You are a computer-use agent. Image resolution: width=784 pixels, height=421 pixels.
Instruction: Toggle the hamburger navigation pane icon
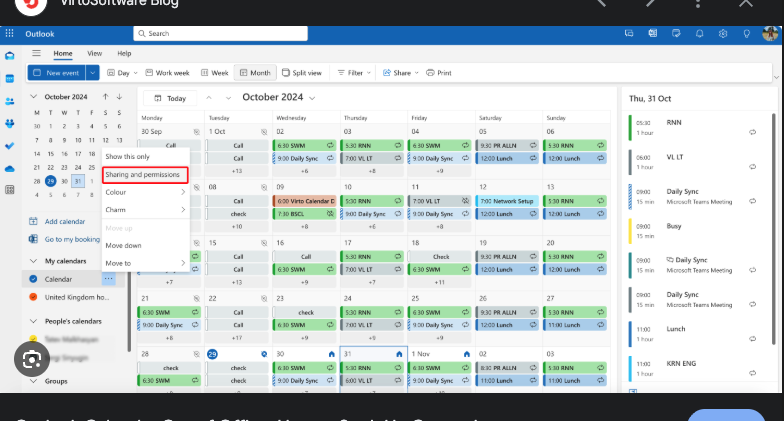click(36, 53)
